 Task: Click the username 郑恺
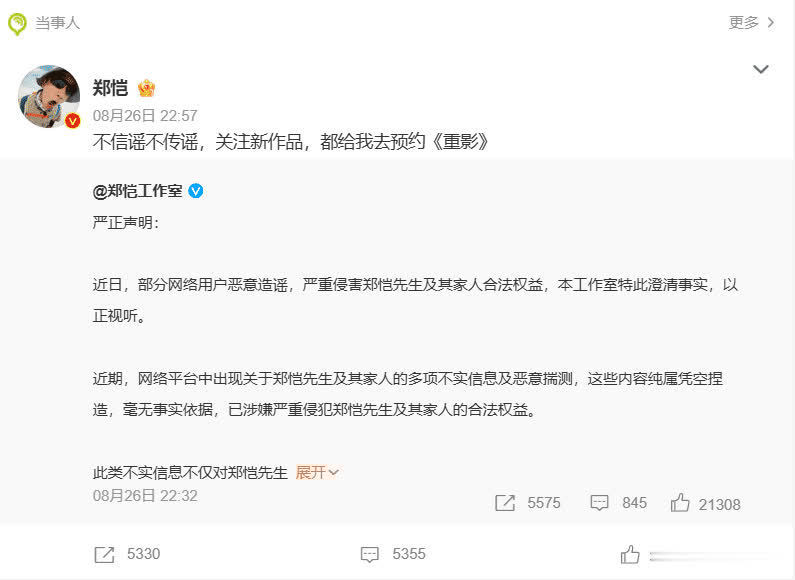(110, 88)
